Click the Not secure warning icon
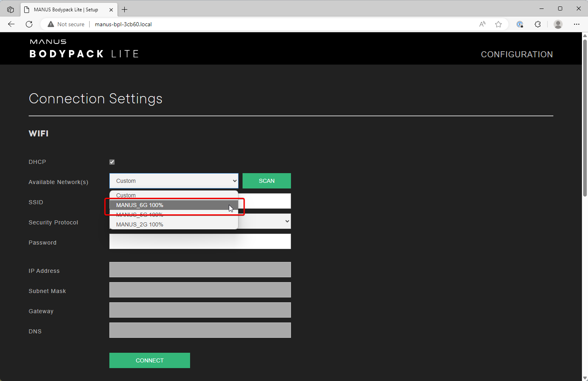 51,24
